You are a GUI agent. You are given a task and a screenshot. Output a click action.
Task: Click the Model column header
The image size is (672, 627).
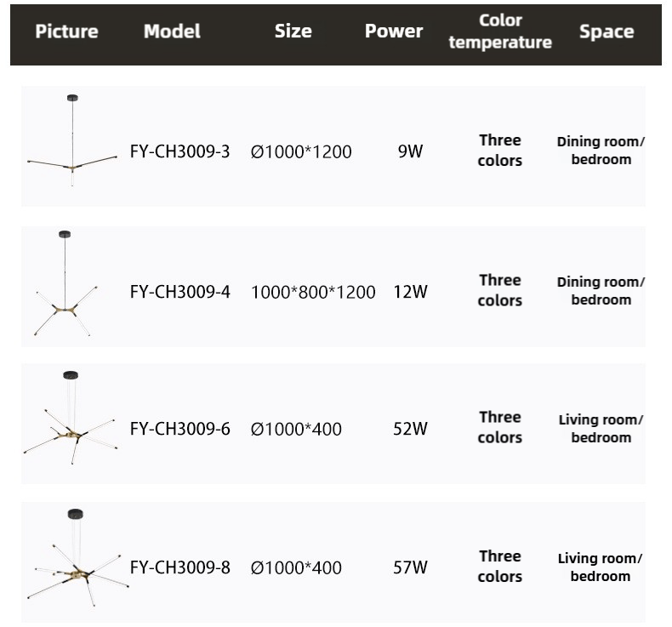[172, 31]
